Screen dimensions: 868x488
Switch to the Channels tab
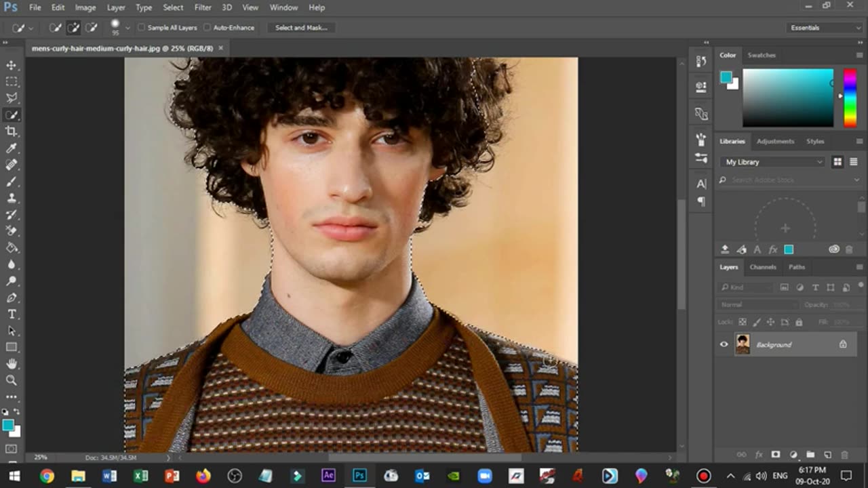click(x=763, y=267)
